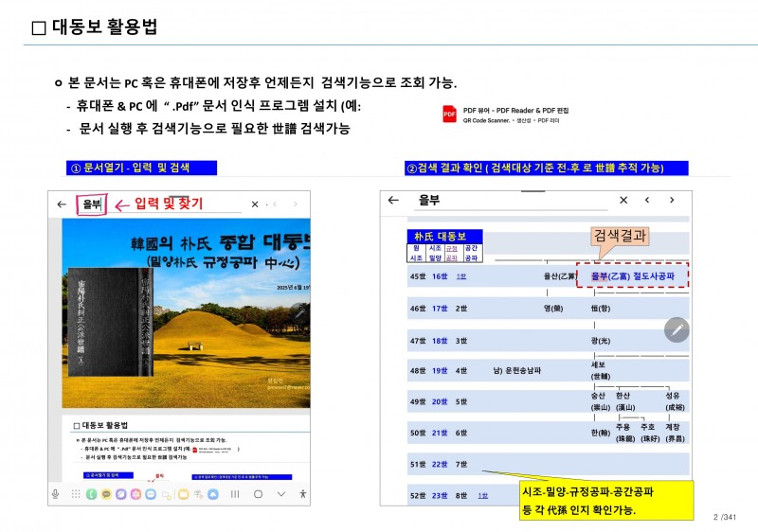Click the '원 시조' cell in the header table
The height and width of the screenshot is (532, 758).
pos(416,253)
